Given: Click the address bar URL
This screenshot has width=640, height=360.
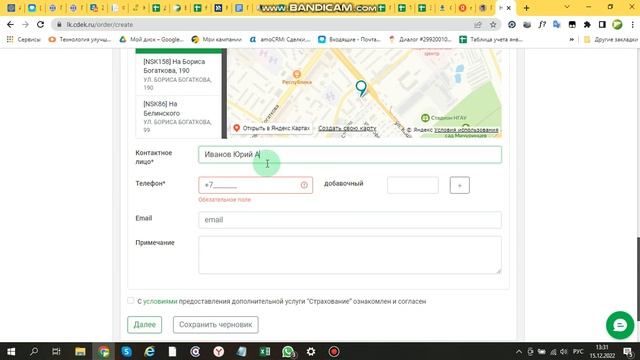Looking at the screenshot, I should tap(100, 24).
